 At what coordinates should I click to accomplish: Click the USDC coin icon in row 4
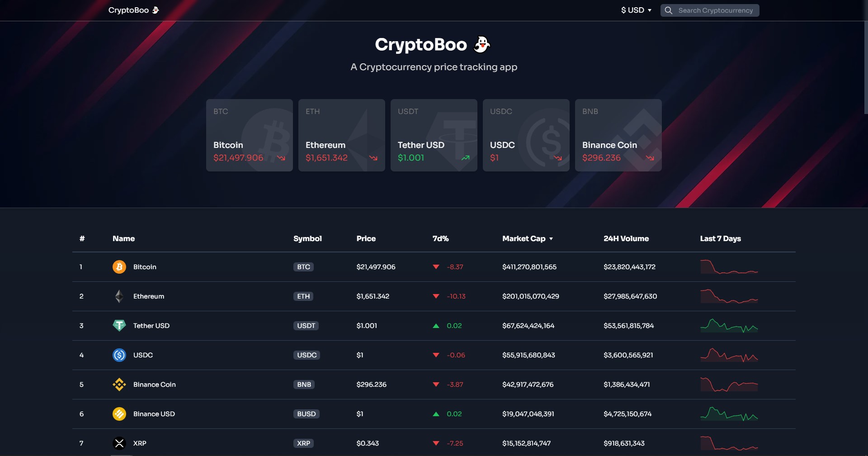(119, 355)
